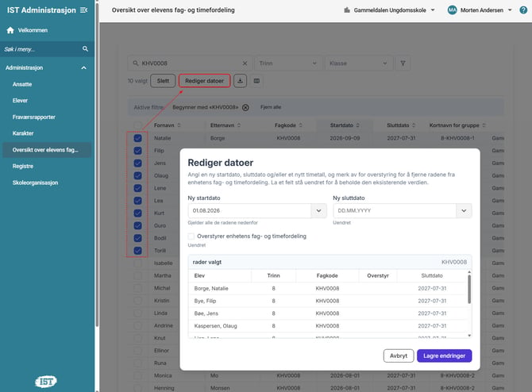Click the Slett button
Screen dimensions: 532x392
point(163,81)
